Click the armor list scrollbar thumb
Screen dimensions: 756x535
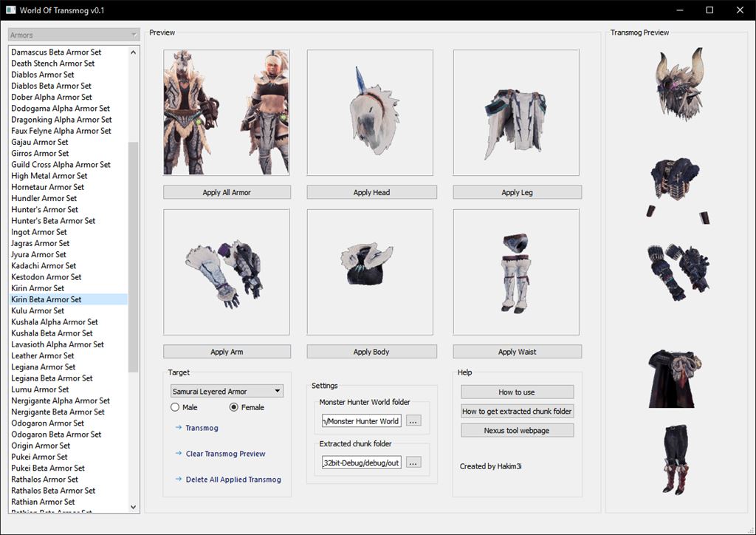(134, 256)
